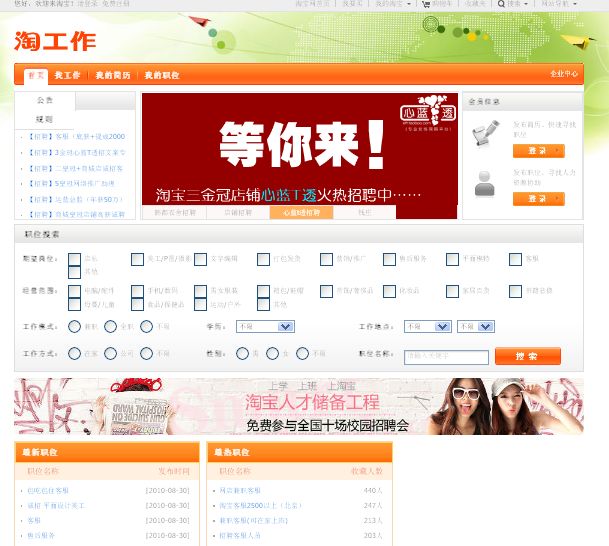Check 其他 under the 期望岗位 row
The height and width of the screenshot is (546, 609).
click(x=74, y=272)
